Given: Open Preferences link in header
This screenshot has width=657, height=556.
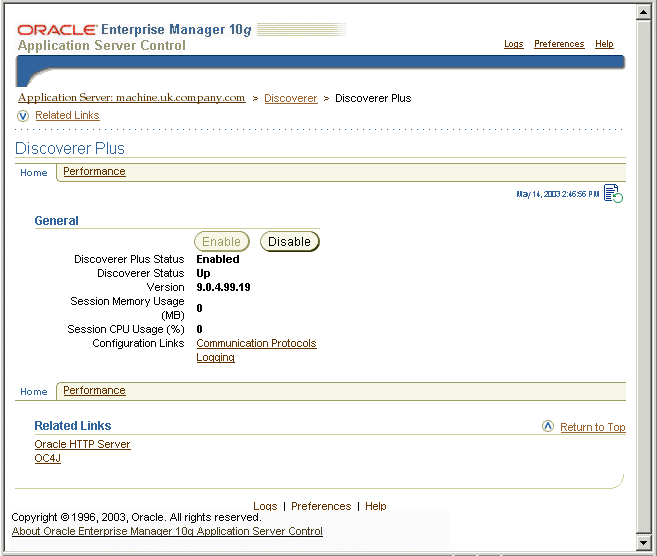Looking at the screenshot, I should (559, 44).
